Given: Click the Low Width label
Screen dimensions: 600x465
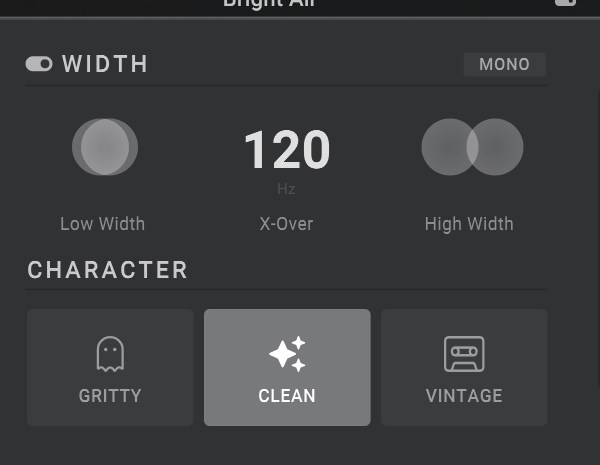Looking at the screenshot, I should tap(102, 224).
